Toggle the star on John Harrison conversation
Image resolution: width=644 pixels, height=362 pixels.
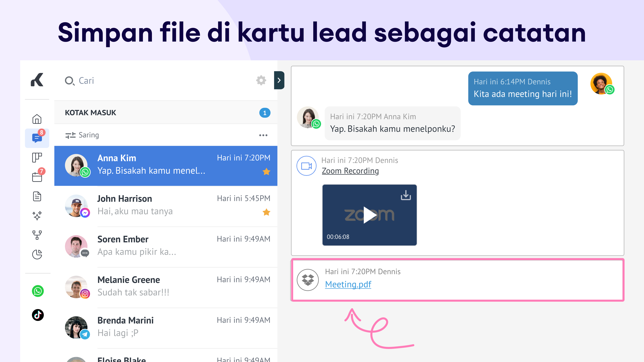point(266,212)
